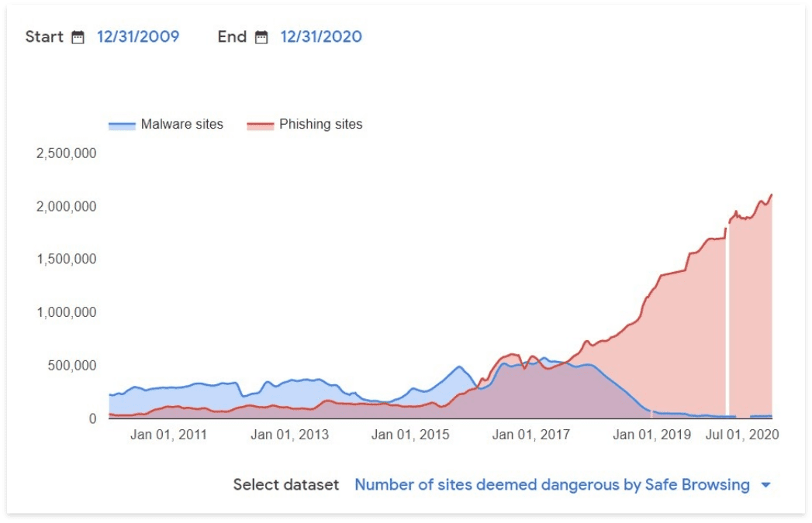812x523 pixels.
Task: Click the Jan 01, 2017 axis label
Action: pos(531,435)
